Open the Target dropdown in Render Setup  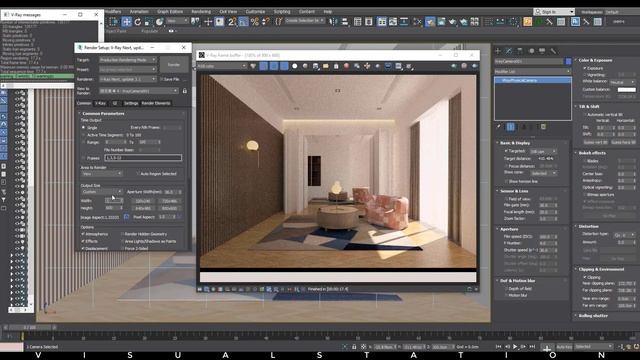click(x=128, y=60)
